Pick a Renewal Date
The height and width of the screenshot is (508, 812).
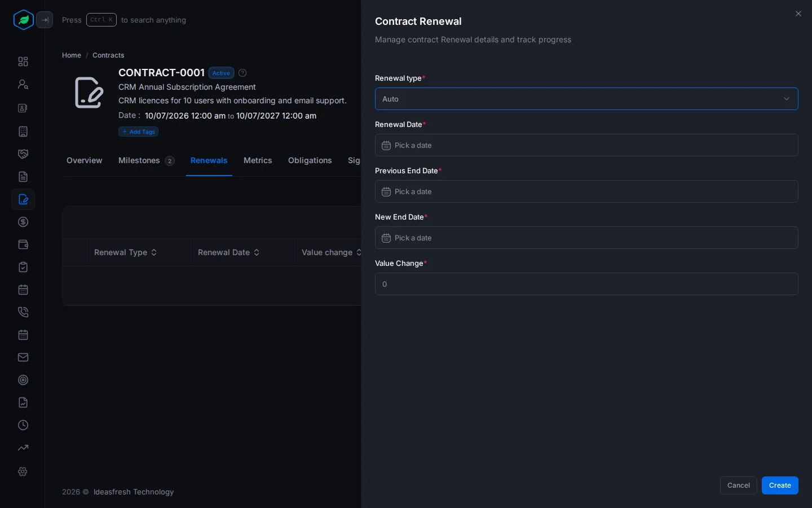click(x=586, y=145)
